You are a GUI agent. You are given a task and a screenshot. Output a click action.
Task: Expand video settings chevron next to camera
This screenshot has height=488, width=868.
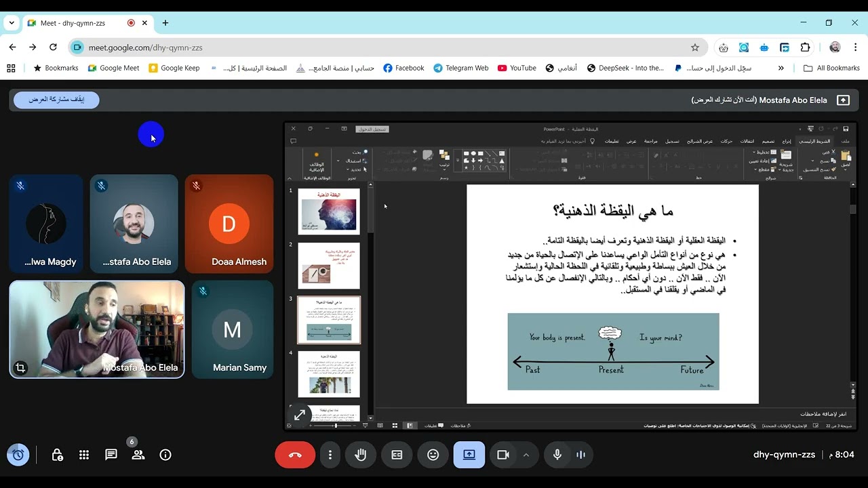click(526, 455)
